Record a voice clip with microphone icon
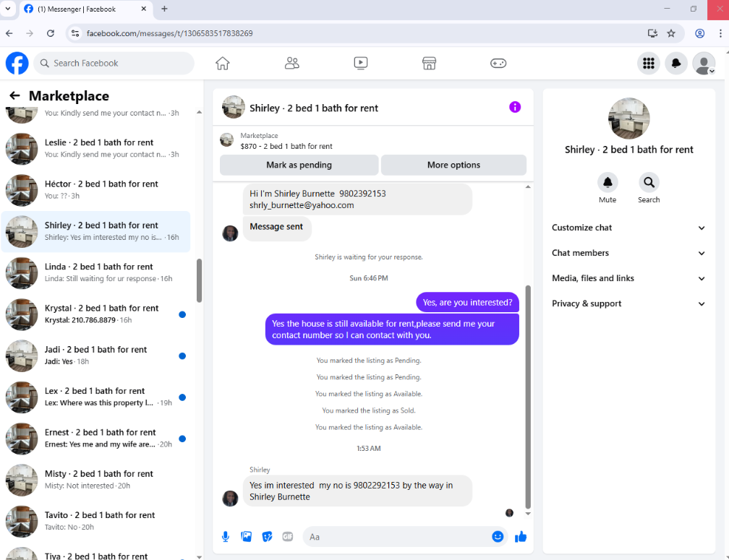The image size is (729, 560). [226, 537]
